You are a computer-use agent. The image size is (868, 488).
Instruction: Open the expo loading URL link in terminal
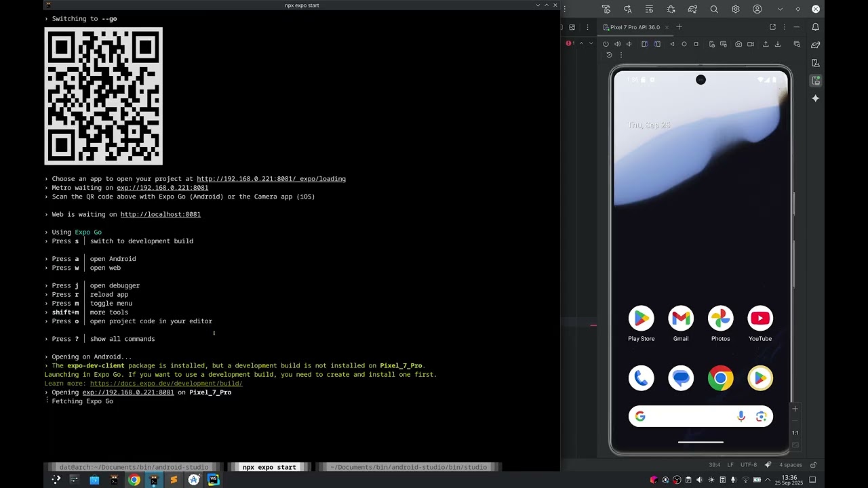tap(271, 179)
